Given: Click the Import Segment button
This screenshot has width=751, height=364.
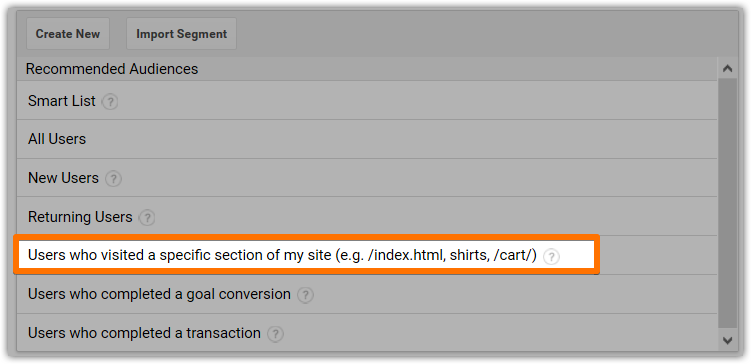Looking at the screenshot, I should tap(182, 34).
